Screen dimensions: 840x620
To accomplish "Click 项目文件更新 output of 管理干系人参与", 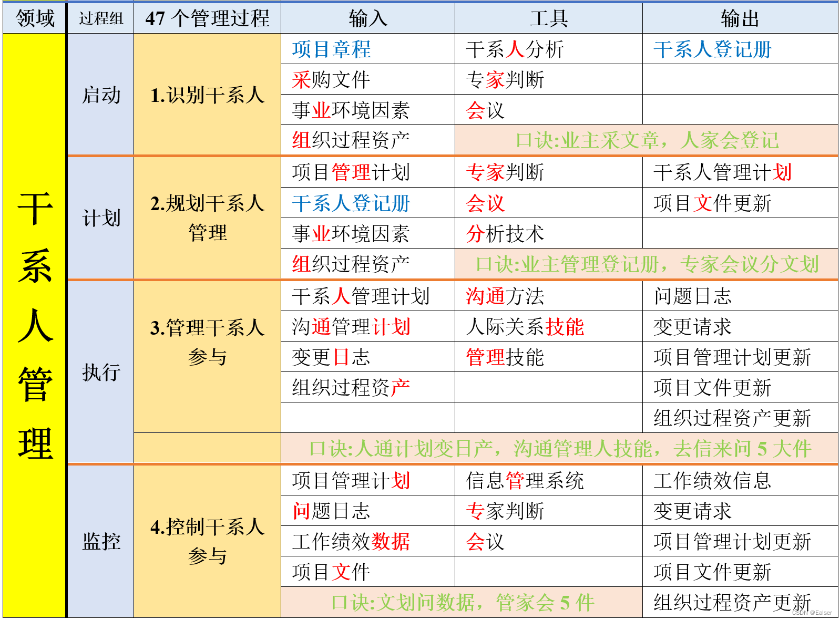I will pos(740,387).
